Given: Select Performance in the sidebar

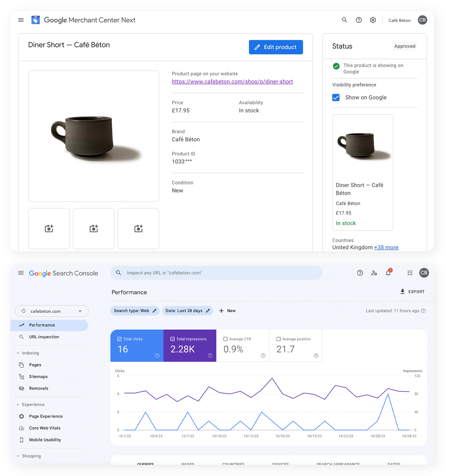Looking at the screenshot, I should click(x=49, y=325).
